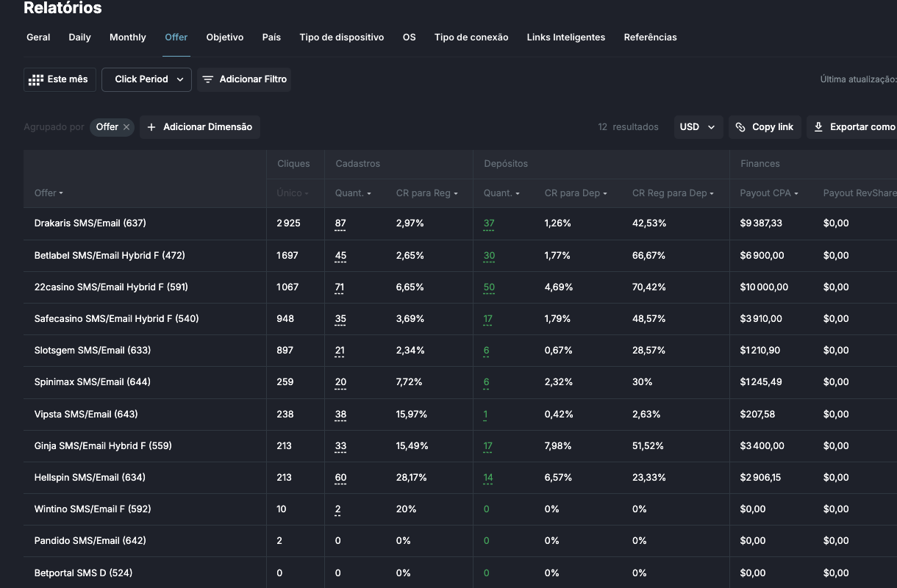Switch to the Geral tab
Screen dimensions: 897x588
[38, 37]
